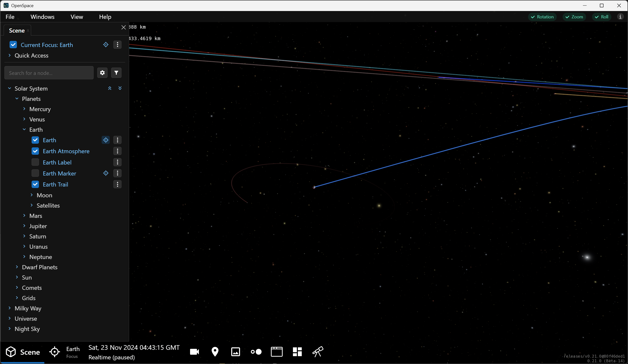This screenshot has height=364, width=628.
Task: Expand the Comets group
Action: point(17,288)
